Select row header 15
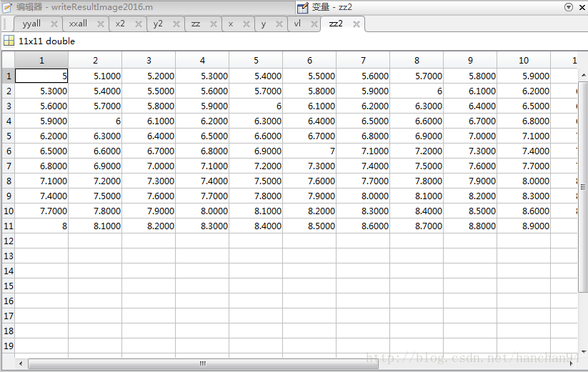Image resolution: width=588 pixels, height=372 pixels. tap(9, 286)
